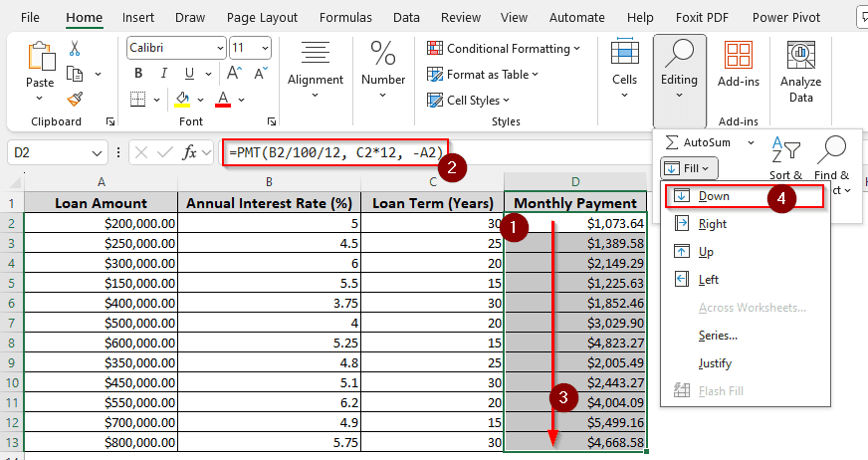Toggle Bold formatting
The height and width of the screenshot is (460, 868).
click(x=138, y=73)
